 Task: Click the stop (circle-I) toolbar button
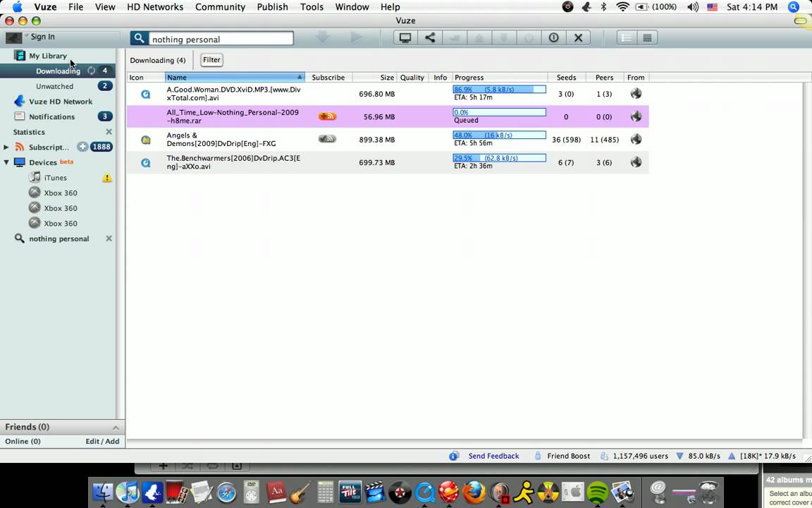[x=553, y=38]
